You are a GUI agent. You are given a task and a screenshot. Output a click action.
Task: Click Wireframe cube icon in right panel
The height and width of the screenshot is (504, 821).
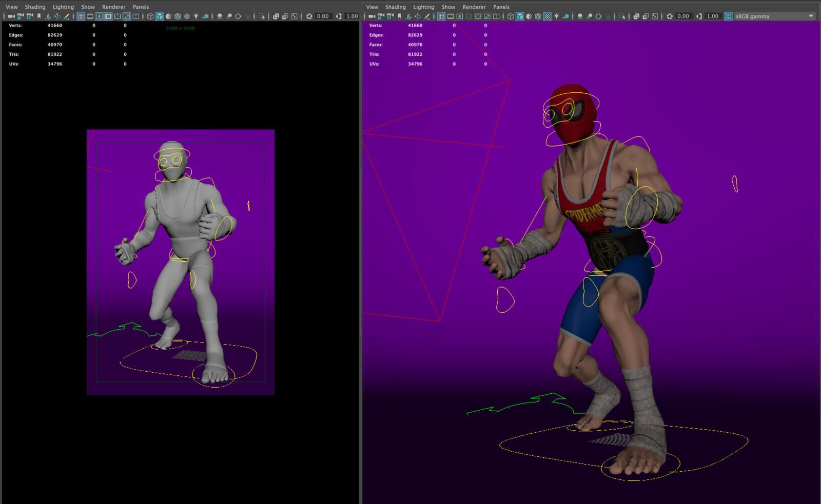[511, 16]
